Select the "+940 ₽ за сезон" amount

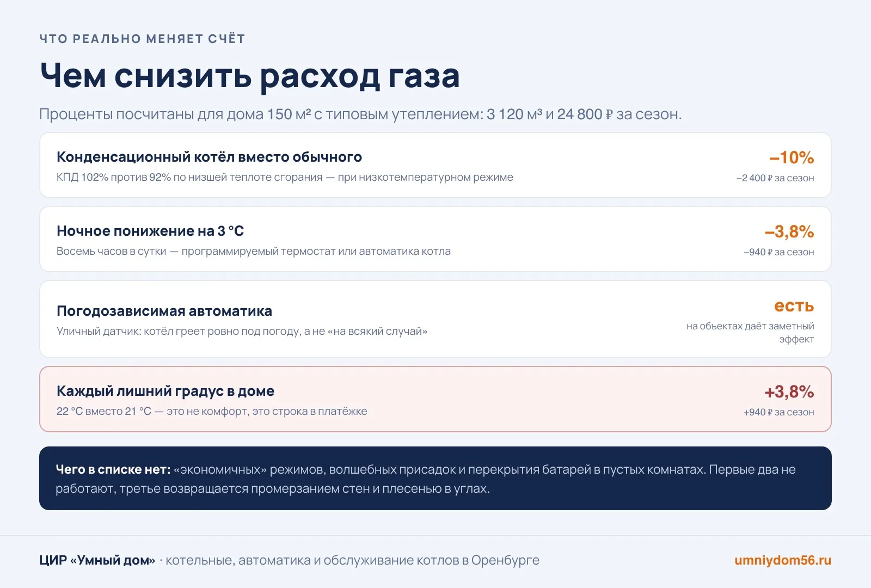(x=779, y=412)
